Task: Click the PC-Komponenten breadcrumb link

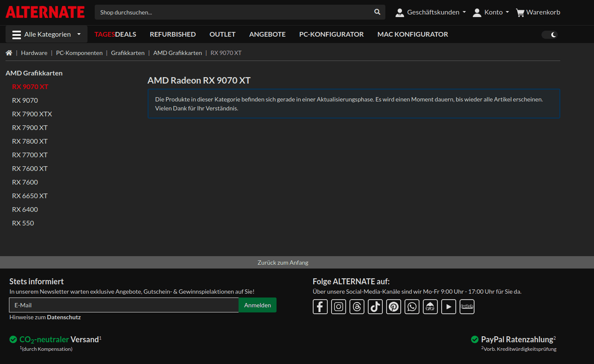Action: pos(79,53)
